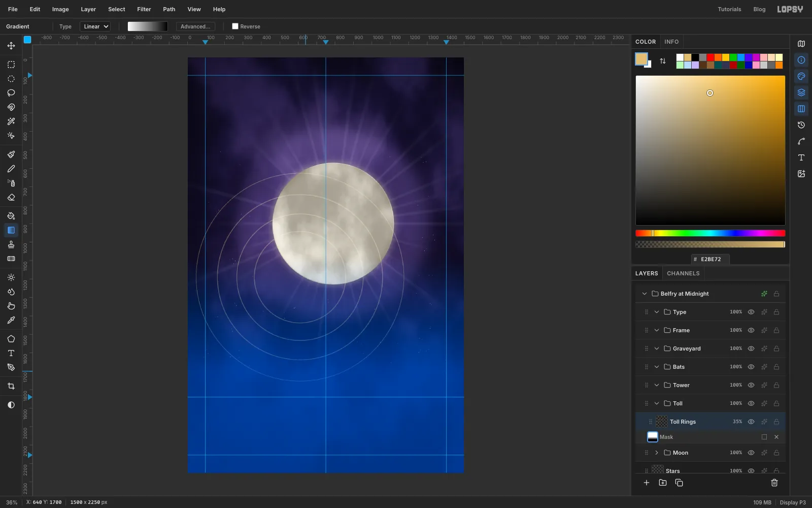Screen dimensions: 812x508
Task: Open Advanced gradient options
Action: tap(195, 26)
